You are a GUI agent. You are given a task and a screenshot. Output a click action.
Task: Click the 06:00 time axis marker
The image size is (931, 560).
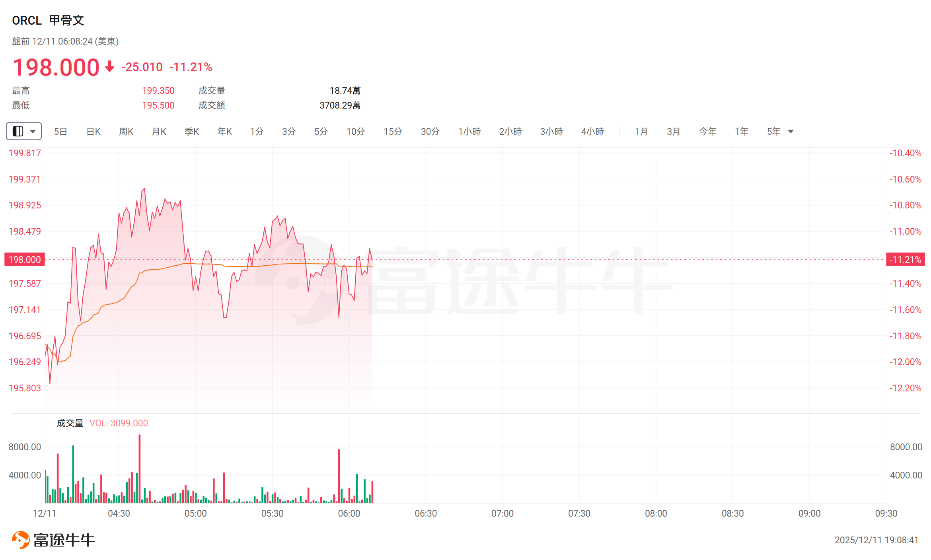tap(349, 513)
